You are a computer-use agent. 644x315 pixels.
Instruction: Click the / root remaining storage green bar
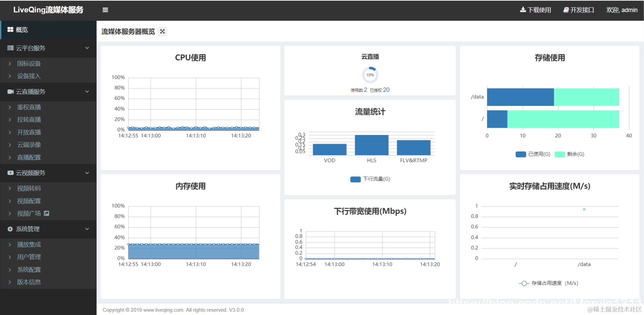tap(563, 119)
